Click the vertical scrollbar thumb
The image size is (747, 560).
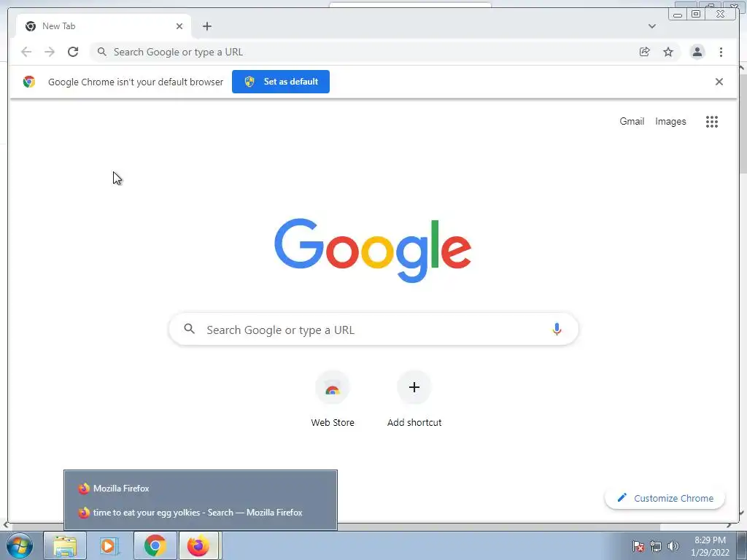coord(742,122)
